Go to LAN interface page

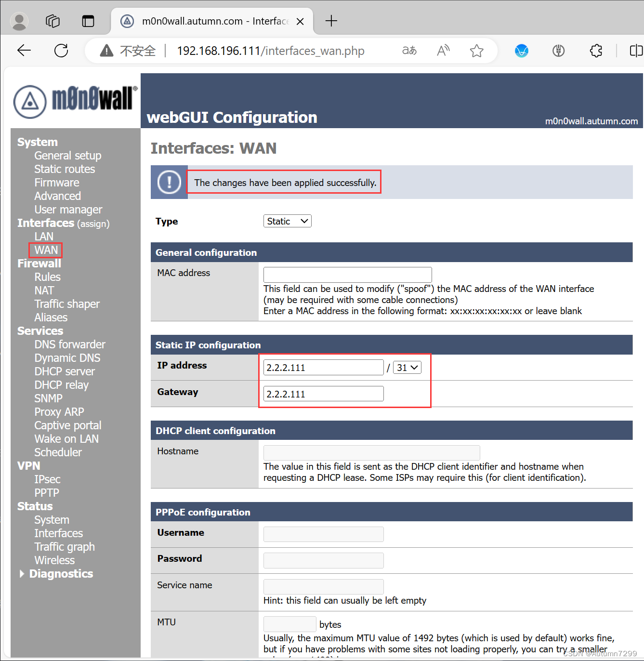tap(44, 237)
